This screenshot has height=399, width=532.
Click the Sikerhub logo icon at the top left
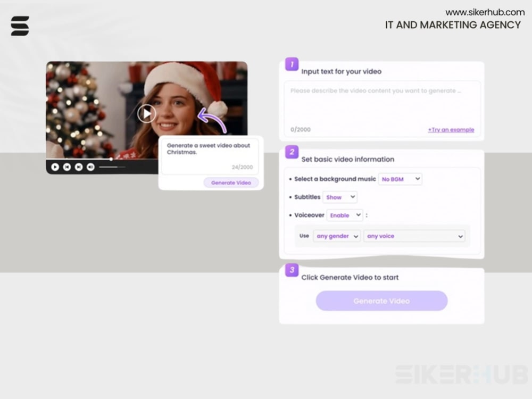click(x=20, y=26)
